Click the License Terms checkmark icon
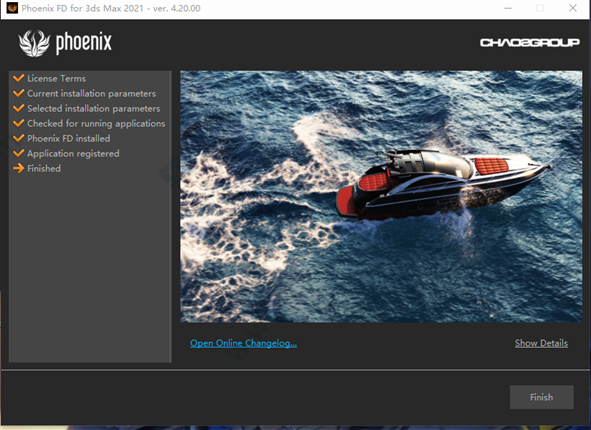Viewport: 591px width, 430px height. [18, 78]
